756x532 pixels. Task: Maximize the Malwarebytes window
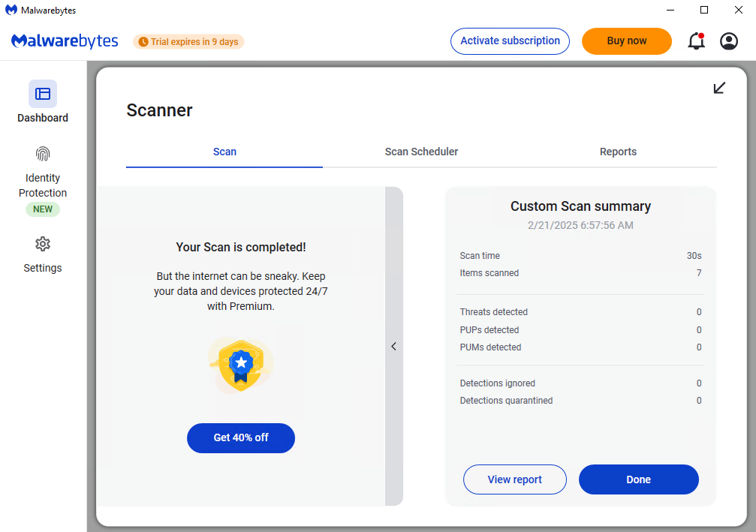pos(704,10)
